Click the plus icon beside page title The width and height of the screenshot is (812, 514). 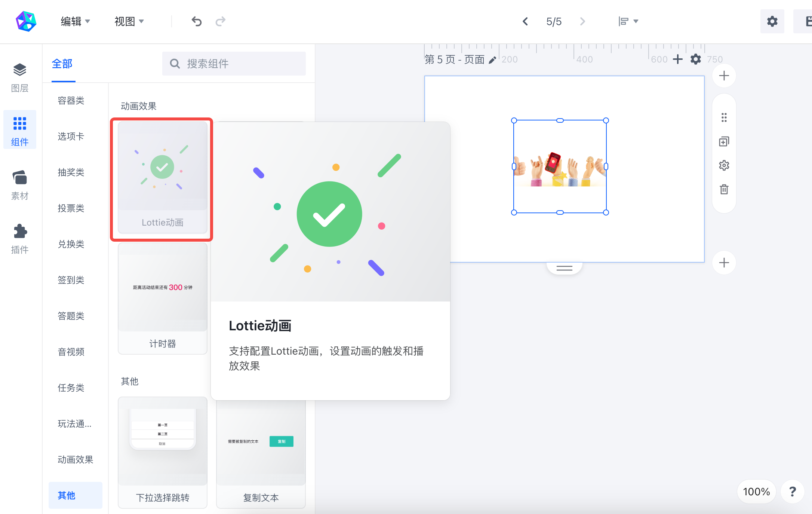678,59
